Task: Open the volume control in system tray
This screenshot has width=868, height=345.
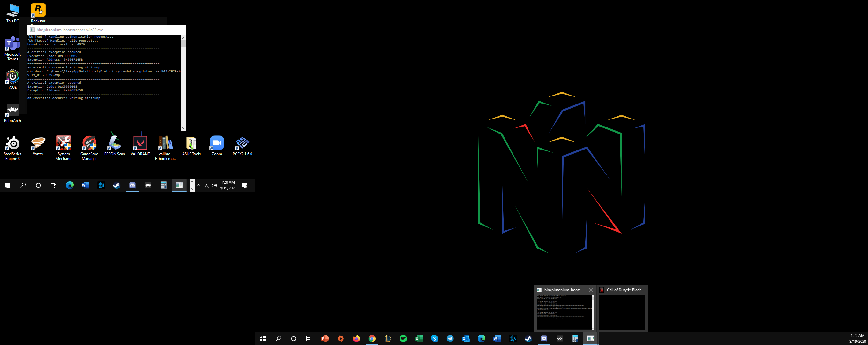Action: tap(214, 185)
